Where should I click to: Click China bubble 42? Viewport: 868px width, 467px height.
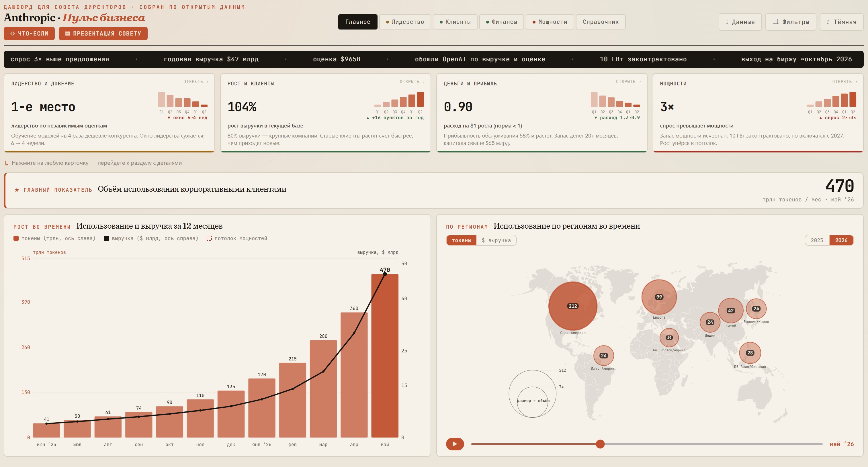coord(730,311)
